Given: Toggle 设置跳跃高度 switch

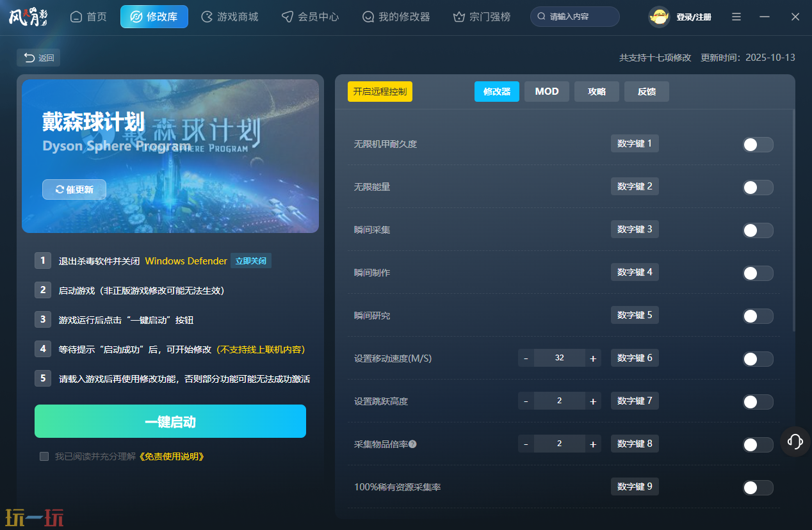Looking at the screenshot, I should tap(758, 402).
